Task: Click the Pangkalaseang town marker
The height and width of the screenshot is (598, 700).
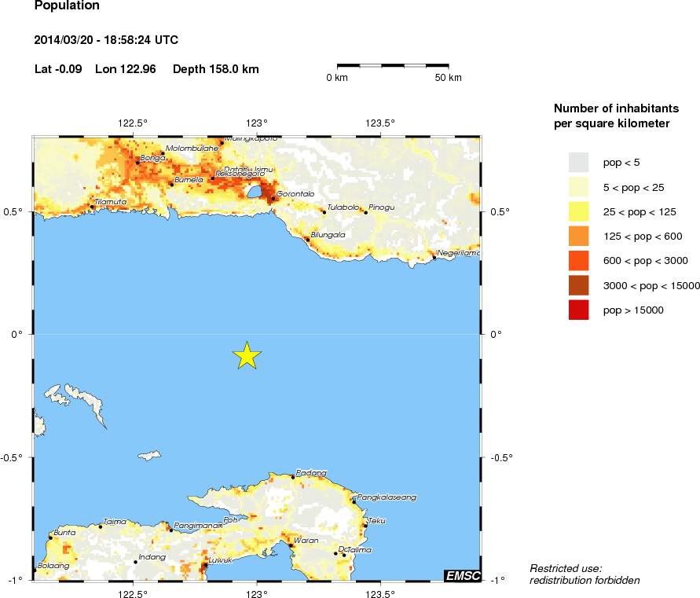Action: 354,501
